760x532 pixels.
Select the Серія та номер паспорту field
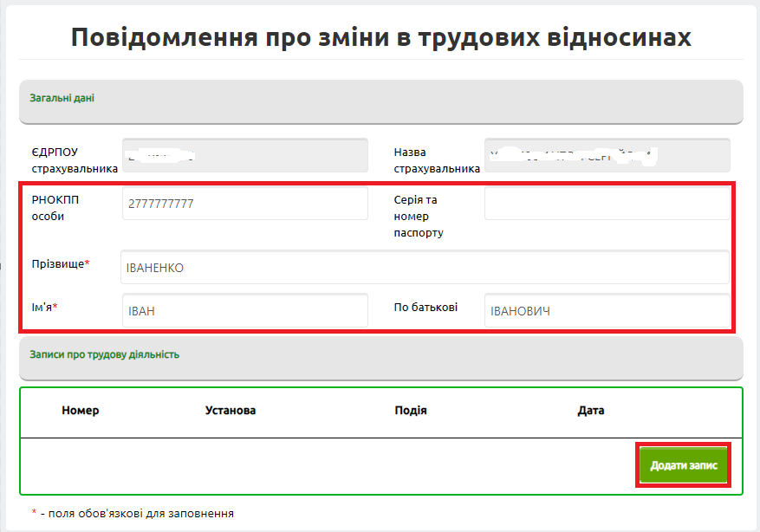(606, 204)
